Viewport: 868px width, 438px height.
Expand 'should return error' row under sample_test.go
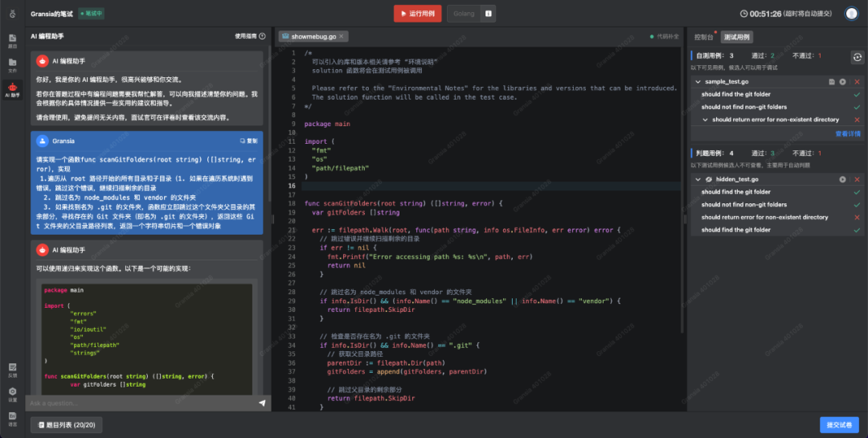pos(706,120)
